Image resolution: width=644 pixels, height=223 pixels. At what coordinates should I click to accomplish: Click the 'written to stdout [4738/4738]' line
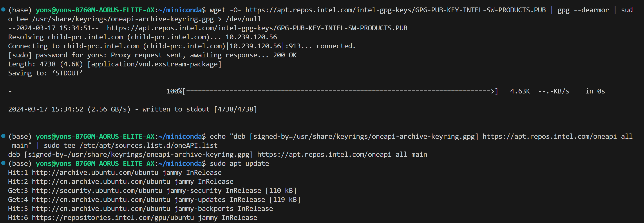click(x=200, y=109)
